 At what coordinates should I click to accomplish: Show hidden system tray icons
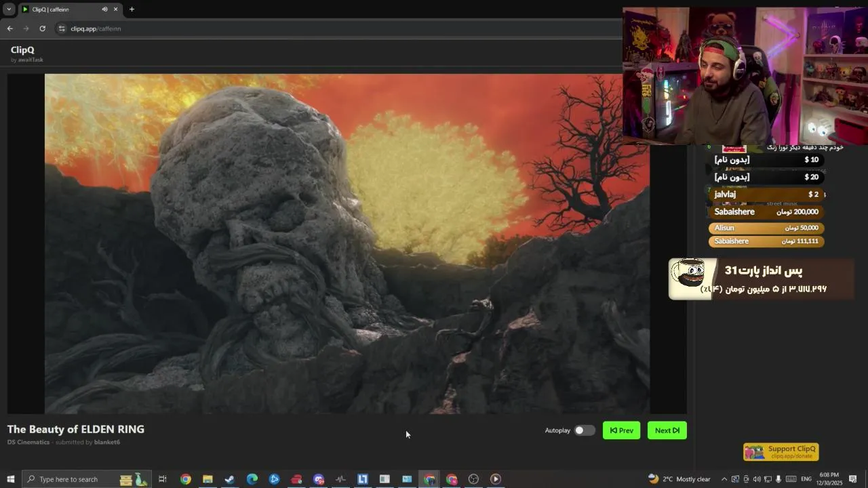pos(724,479)
